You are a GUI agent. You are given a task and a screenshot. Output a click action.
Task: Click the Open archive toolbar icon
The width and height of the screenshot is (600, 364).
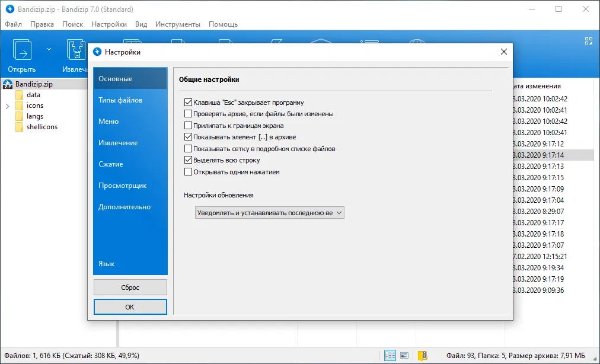(22, 49)
